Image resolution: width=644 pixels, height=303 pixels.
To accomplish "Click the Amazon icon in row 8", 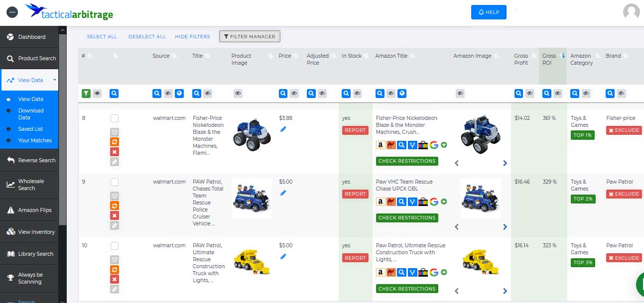I will (x=381, y=145).
